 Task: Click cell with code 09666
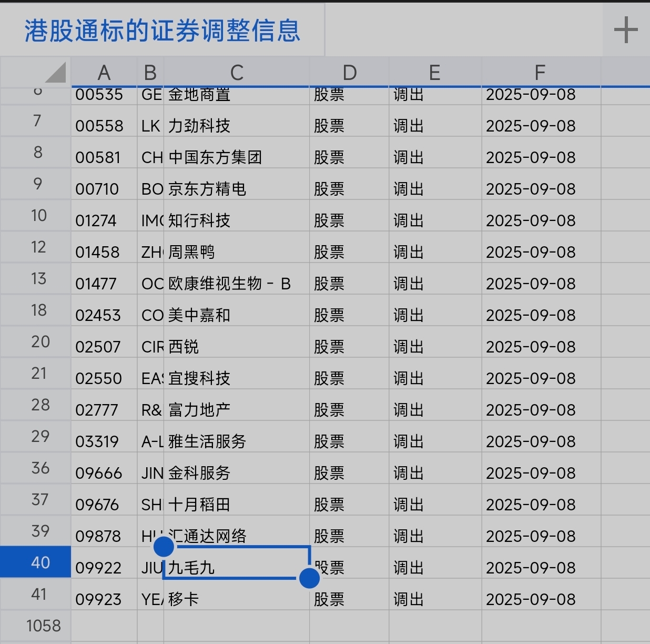[x=104, y=468]
